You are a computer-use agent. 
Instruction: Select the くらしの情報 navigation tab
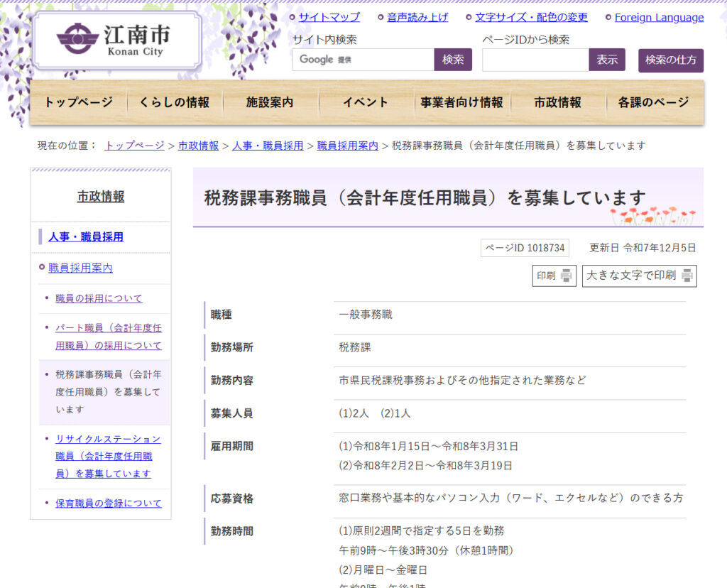pos(175,102)
